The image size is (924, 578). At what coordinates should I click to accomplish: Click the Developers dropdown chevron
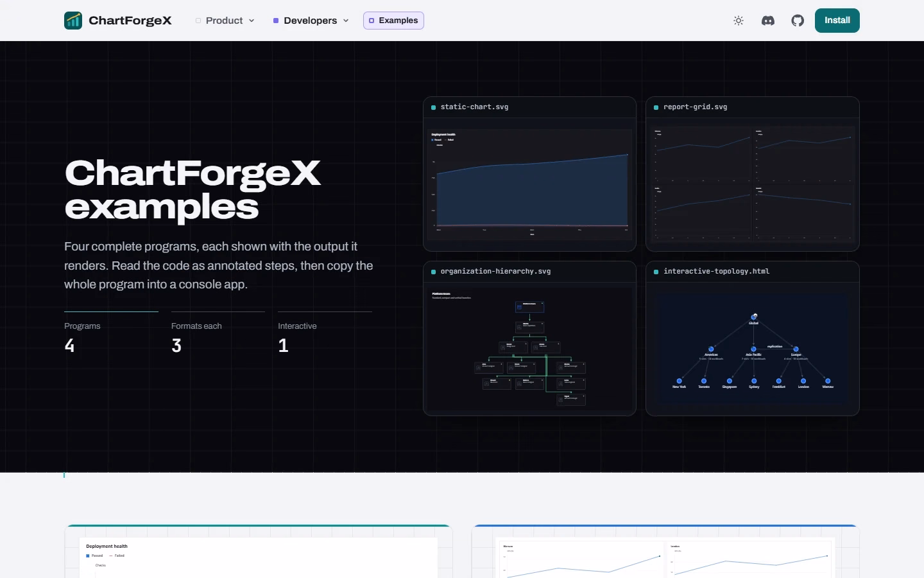(x=346, y=21)
